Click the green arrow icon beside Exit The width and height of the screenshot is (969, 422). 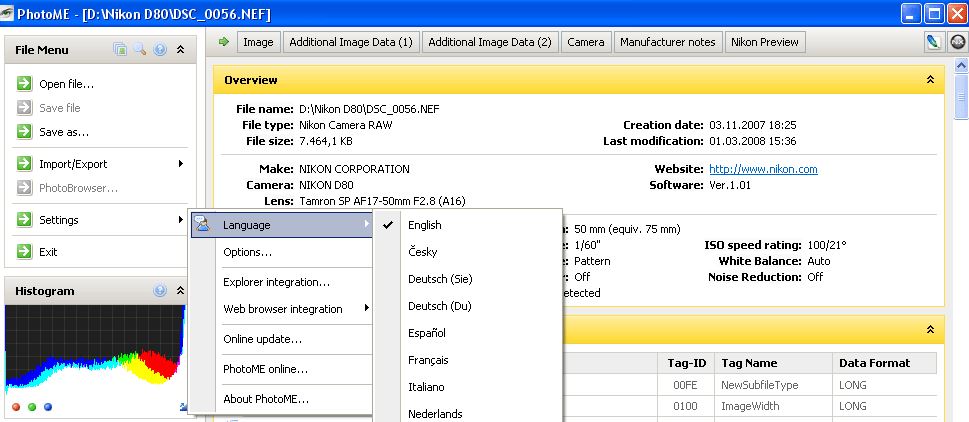pyautogui.click(x=25, y=251)
